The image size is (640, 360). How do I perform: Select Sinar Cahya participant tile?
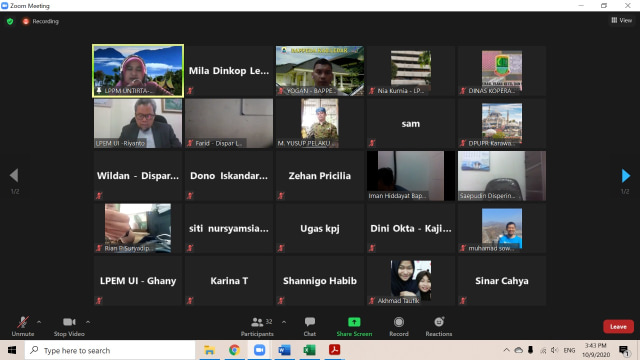[x=502, y=281]
